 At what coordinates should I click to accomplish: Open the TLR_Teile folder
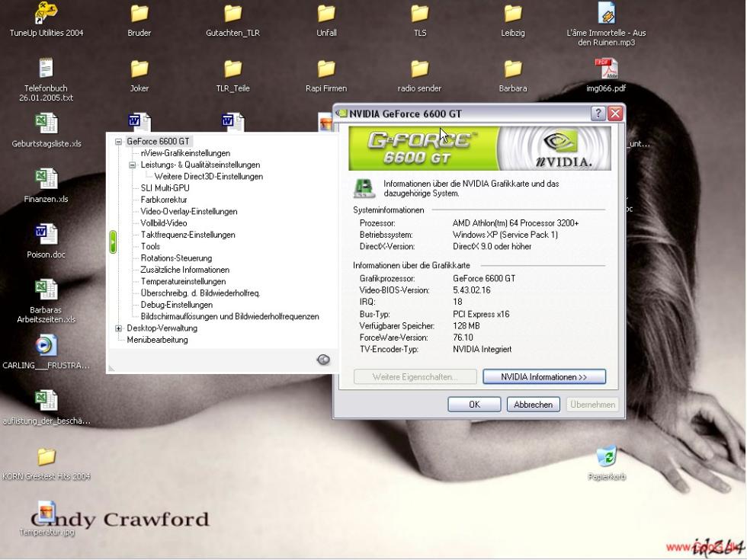point(232,69)
